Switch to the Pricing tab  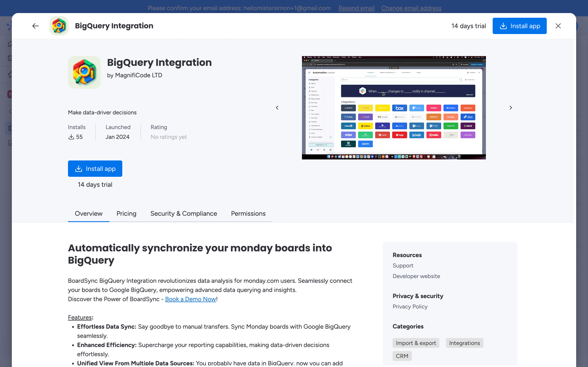point(126,214)
